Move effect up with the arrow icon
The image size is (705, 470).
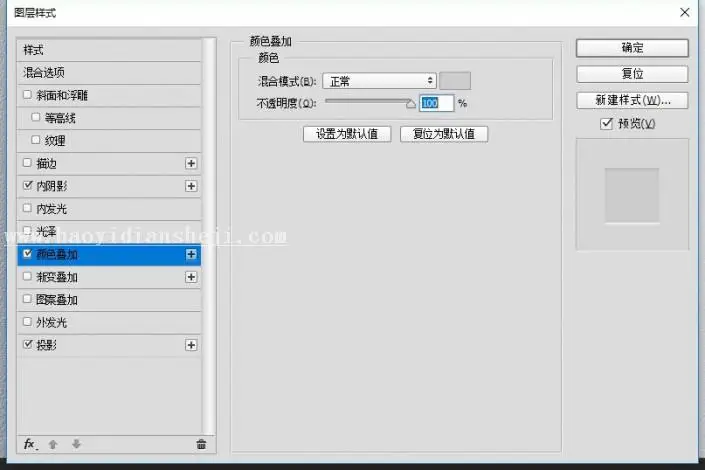click(53, 444)
